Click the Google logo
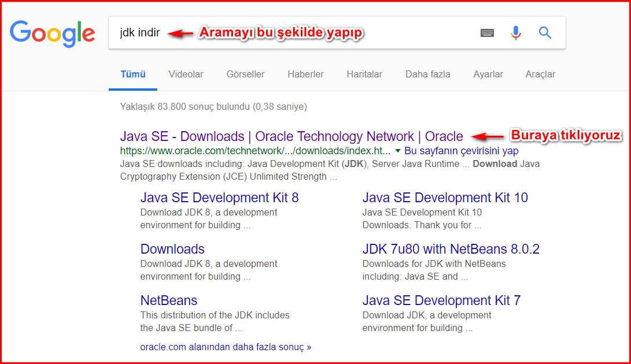This screenshot has height=364, width=631. [52, 34]
